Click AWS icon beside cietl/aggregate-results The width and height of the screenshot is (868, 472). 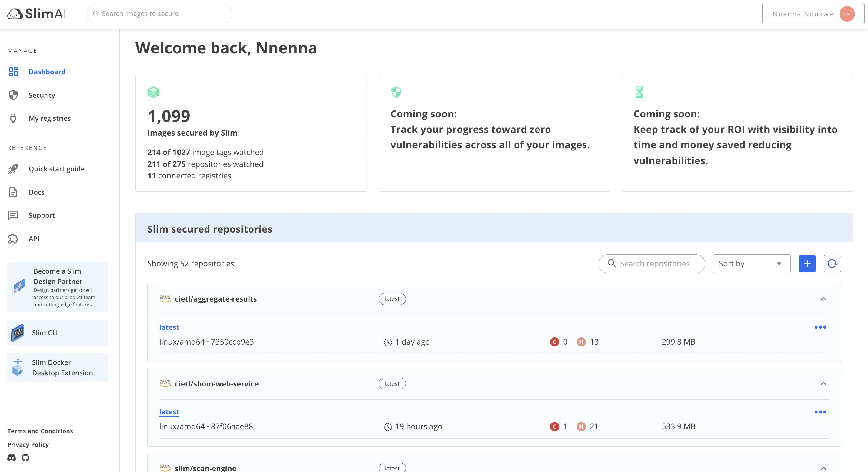click(x=165, y=299)
